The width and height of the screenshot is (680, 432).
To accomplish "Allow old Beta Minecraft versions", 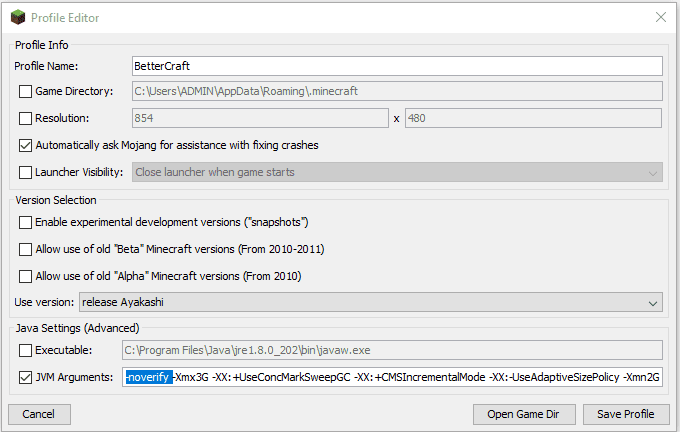I will pyautogui.click(x=25, y=249).
